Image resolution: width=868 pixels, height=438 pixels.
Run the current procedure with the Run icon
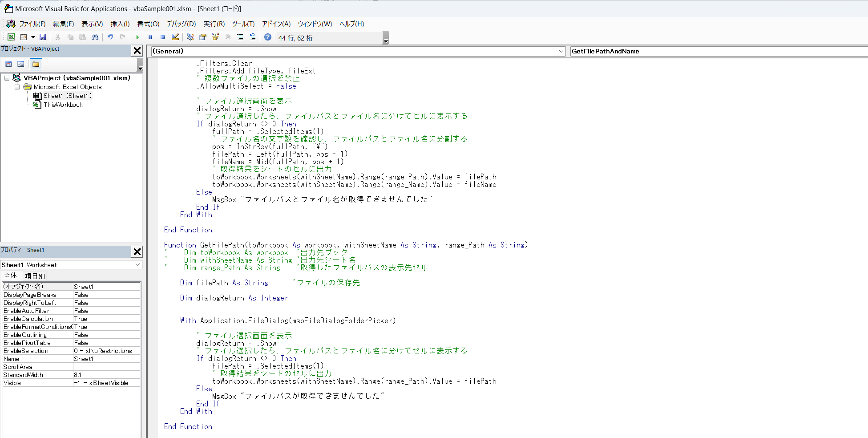pos(137,37)
